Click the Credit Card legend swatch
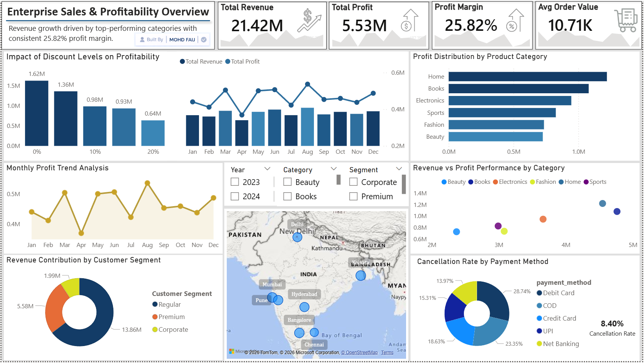 [539, 318]
